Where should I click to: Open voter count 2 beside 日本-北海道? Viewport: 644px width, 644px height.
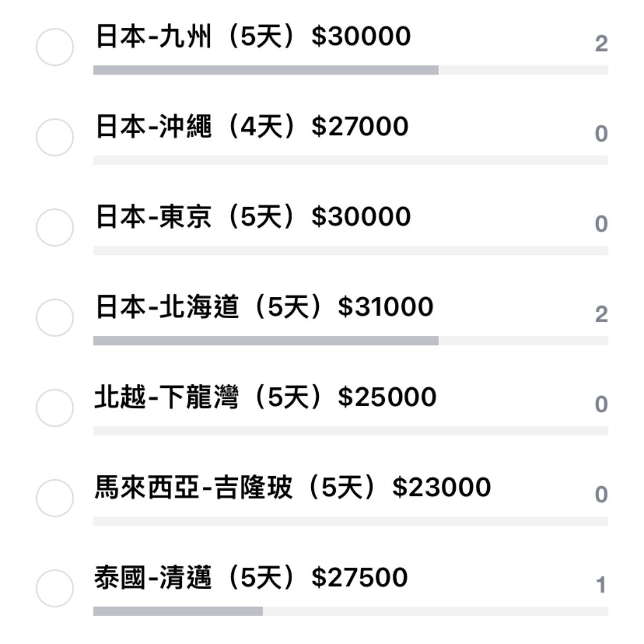601,314
